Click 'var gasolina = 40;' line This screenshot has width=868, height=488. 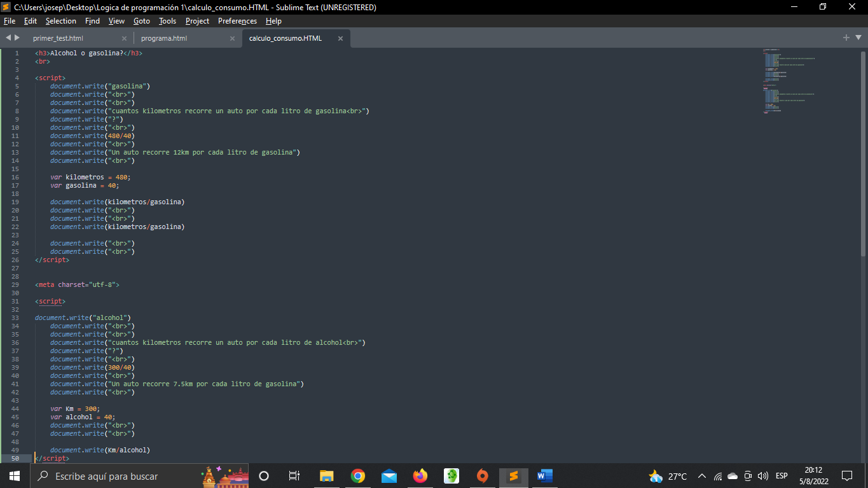(x=85, y=185)
